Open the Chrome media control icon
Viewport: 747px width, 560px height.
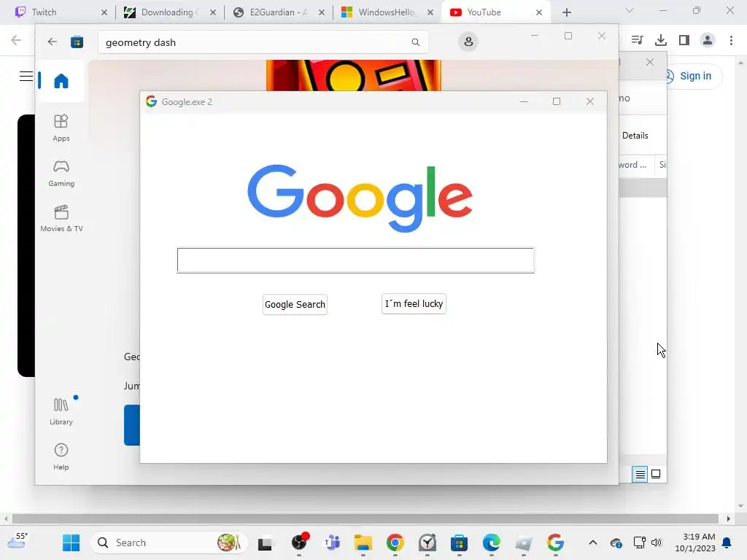coord(637,40)
